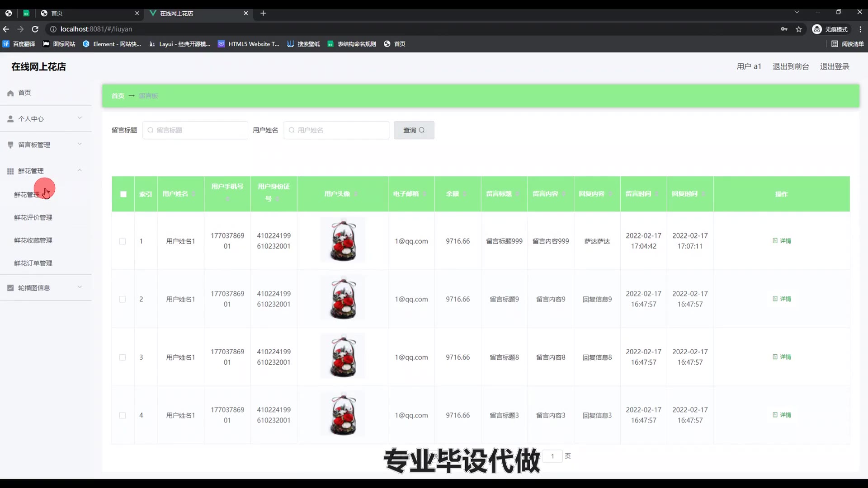Screen dimensions: 868x488
Task: Open the browser three-dot menu
Action: point(860,29)
